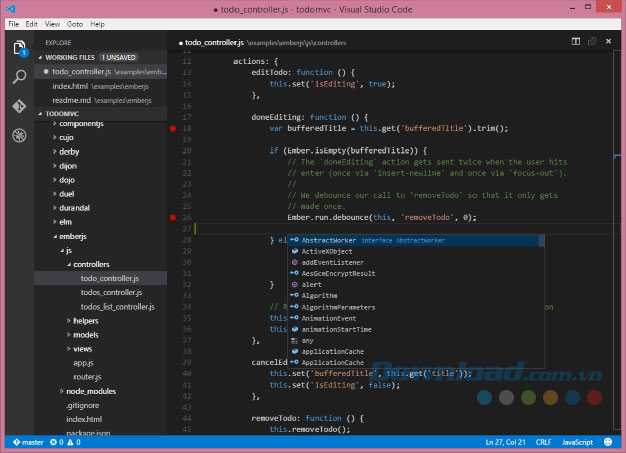Change language mode from JavaScript
This screenshot has width=626, height=453.
577,441
